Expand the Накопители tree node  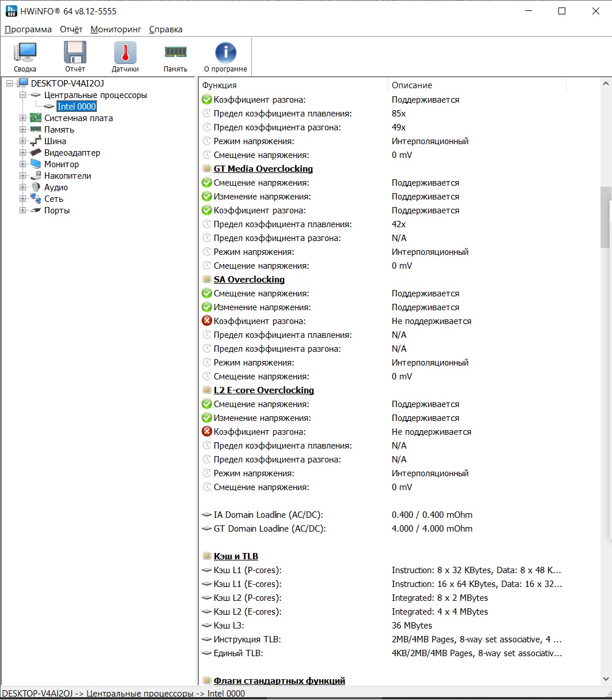click(x=23, y=176)
